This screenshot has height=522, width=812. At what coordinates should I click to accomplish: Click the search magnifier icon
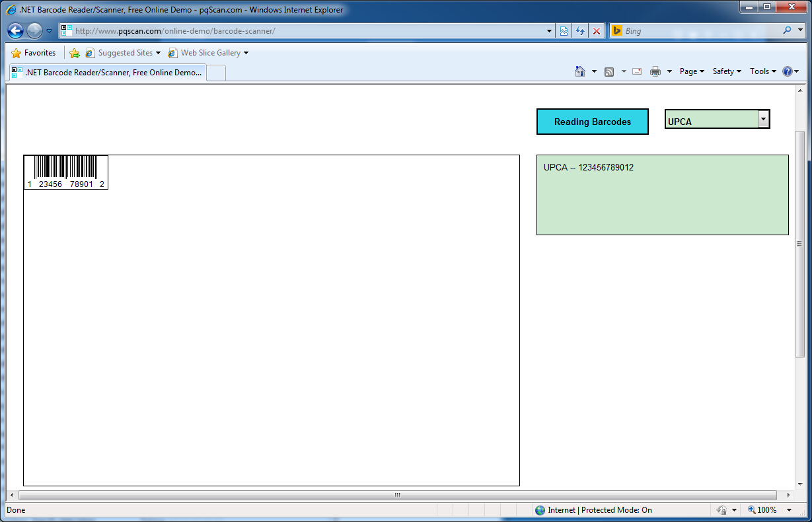(x=787, y=30)
